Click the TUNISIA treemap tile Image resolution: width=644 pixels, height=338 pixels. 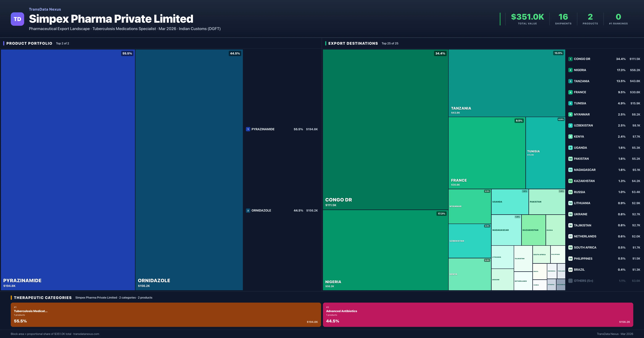click(x=545, y=153)
